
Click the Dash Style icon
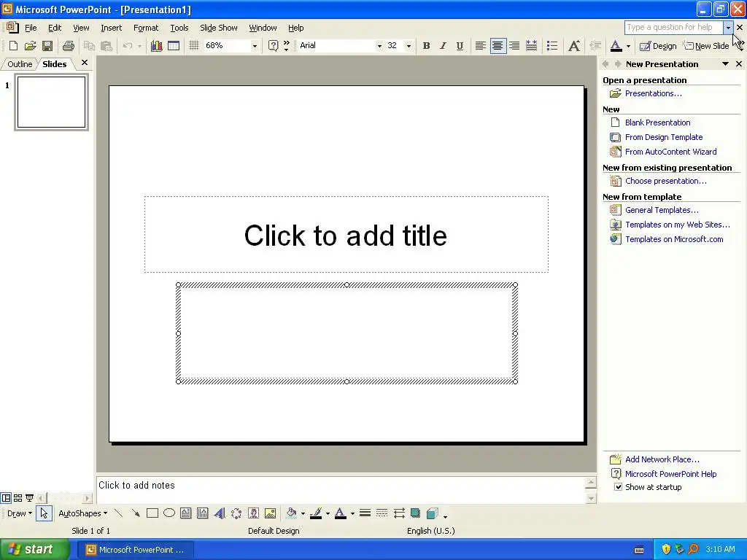click(382, 513)
